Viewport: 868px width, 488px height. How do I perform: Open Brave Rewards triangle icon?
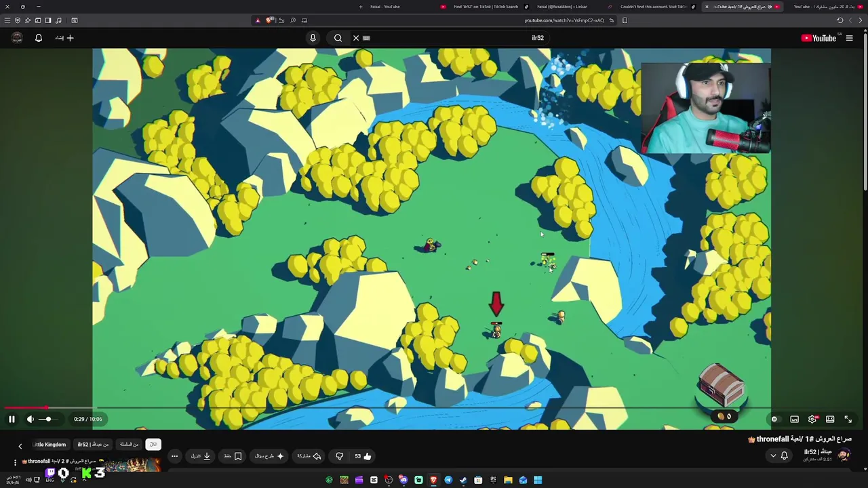coord(258,20)
